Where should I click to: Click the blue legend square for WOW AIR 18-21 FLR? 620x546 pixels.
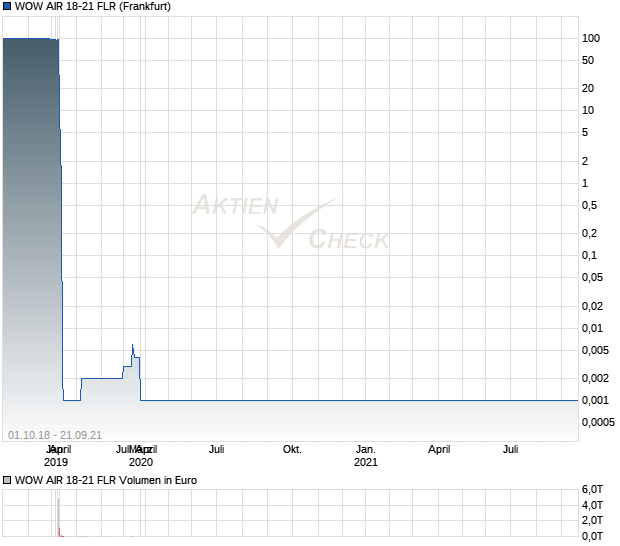point(7,6)
